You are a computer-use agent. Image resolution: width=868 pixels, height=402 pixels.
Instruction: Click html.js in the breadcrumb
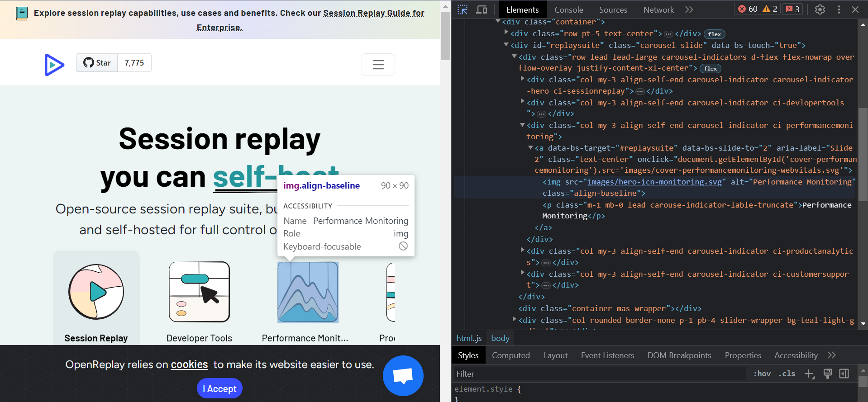click(469, 338)
